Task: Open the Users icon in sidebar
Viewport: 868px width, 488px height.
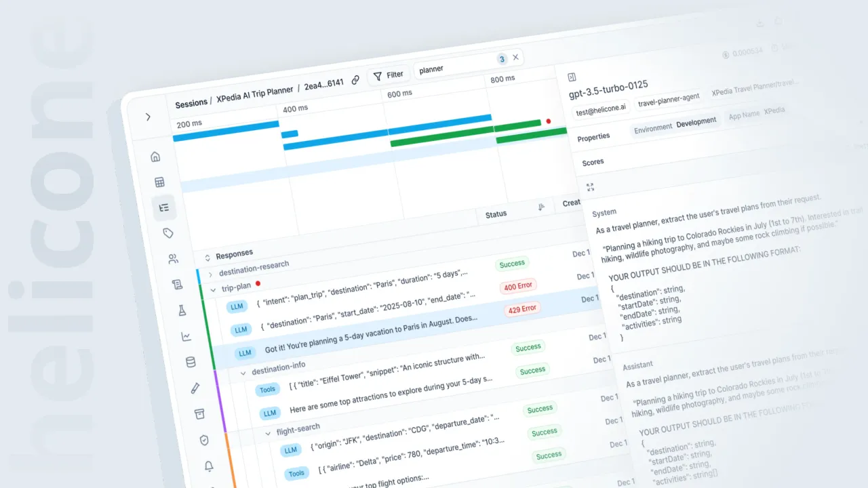Action: [x=173, y=258]
